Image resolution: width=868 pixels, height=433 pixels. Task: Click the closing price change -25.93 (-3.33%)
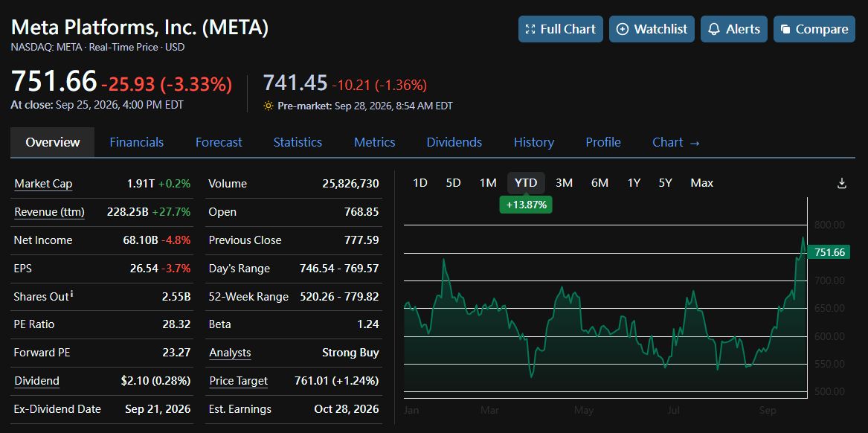[x=167, y=85]
